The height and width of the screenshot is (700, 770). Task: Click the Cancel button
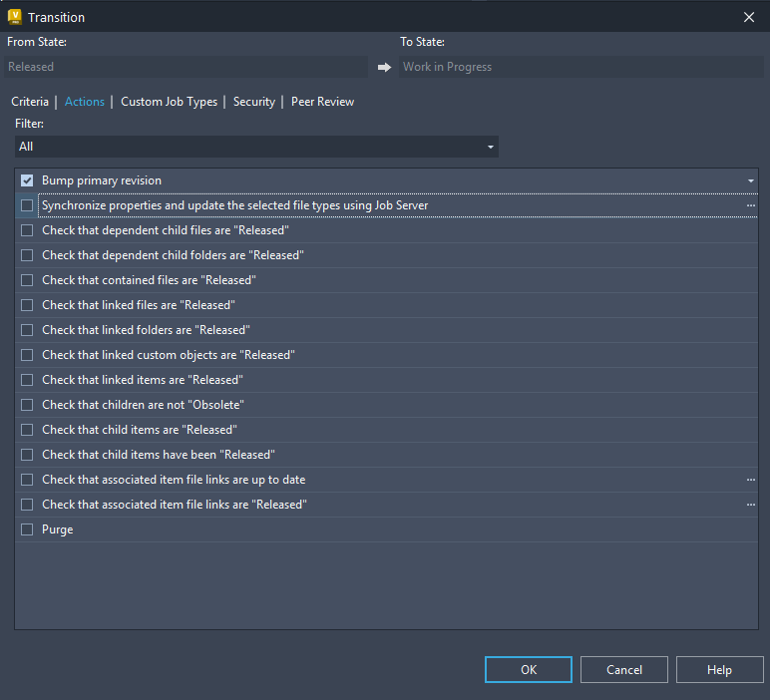[x=624, y=669]
